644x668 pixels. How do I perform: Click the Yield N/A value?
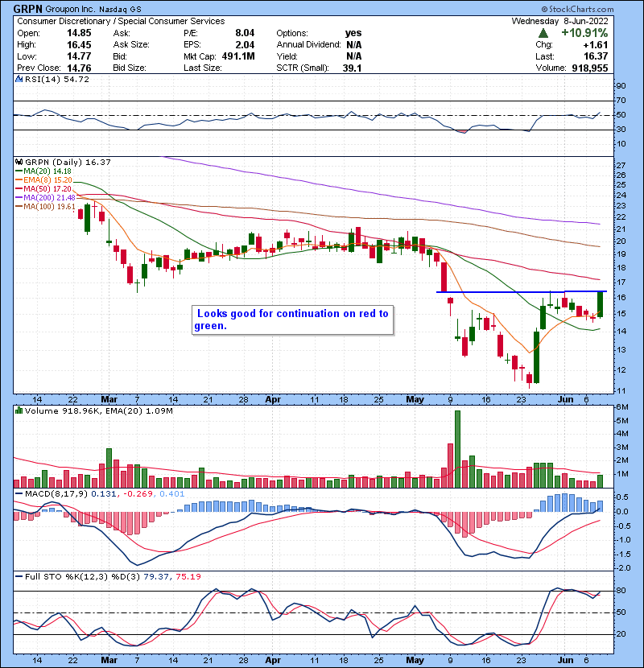(353, 56)
